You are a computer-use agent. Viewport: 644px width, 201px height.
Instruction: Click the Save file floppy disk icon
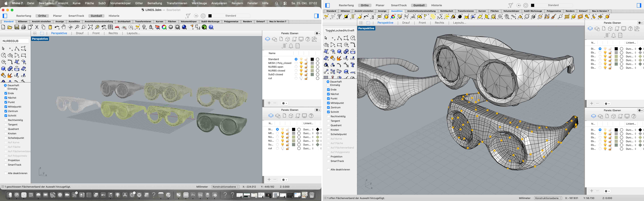(x=17, y=27)
